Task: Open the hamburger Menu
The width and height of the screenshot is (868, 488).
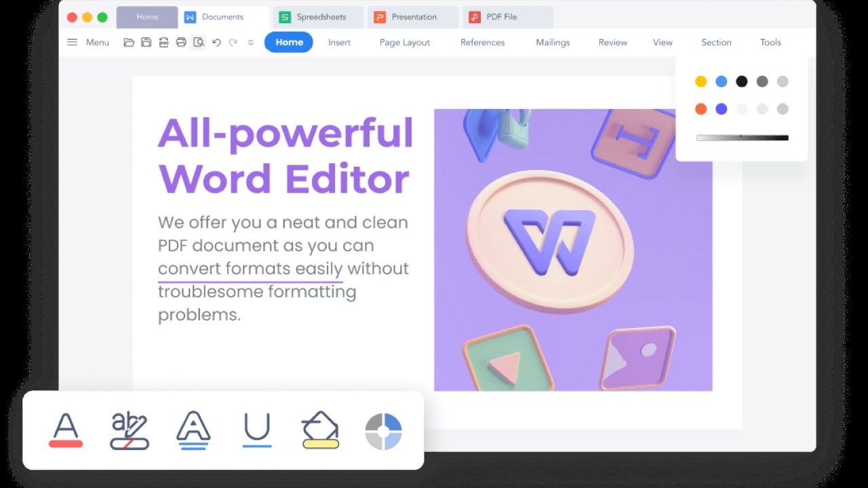Action: coord(73,41)
